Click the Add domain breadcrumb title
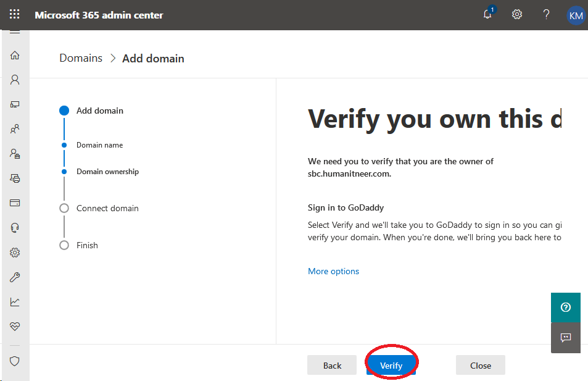The image size is (588, 381). tap(153, 59)
